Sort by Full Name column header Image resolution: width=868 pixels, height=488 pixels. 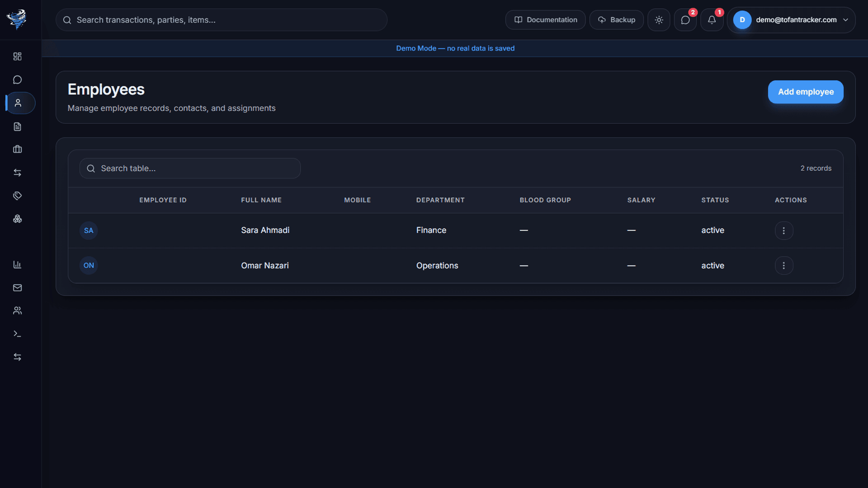[261, 200]
